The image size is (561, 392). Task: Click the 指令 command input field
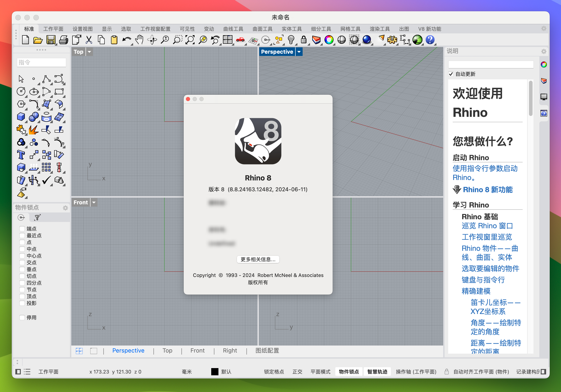(41, 62)
